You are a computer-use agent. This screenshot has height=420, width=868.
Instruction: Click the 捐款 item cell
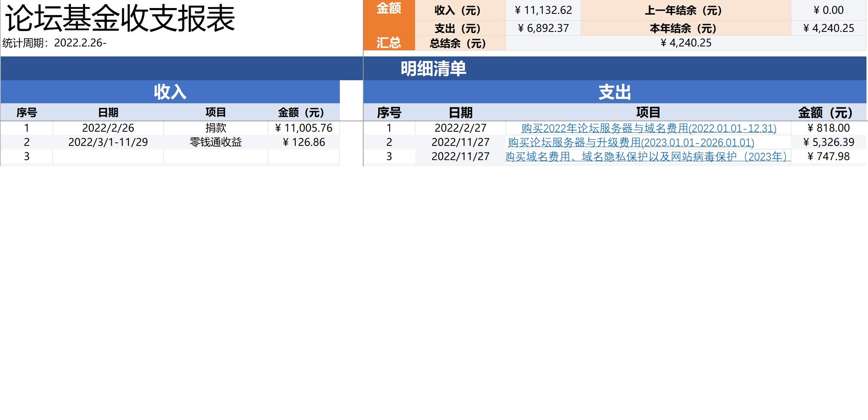point(216,128)
